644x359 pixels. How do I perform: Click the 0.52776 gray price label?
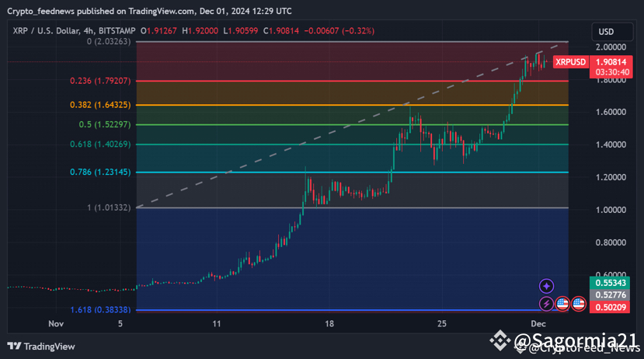click(x=610, y=295)
